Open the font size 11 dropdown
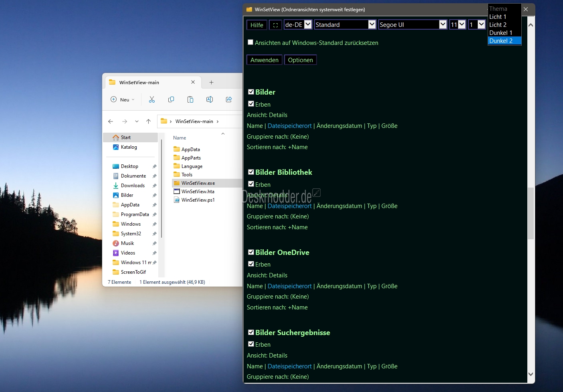The height and width of the screenshot is (392, 563). tap(458, 24)
